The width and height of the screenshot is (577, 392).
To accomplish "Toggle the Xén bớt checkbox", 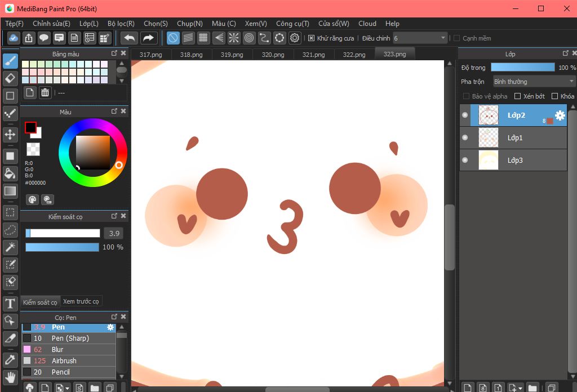I will [517, 96].
